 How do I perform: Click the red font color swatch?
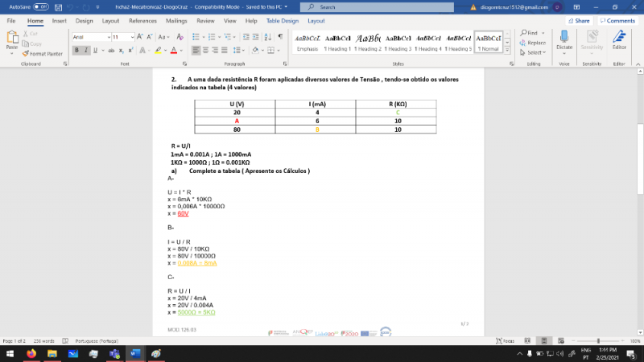(x=172, y=50)
